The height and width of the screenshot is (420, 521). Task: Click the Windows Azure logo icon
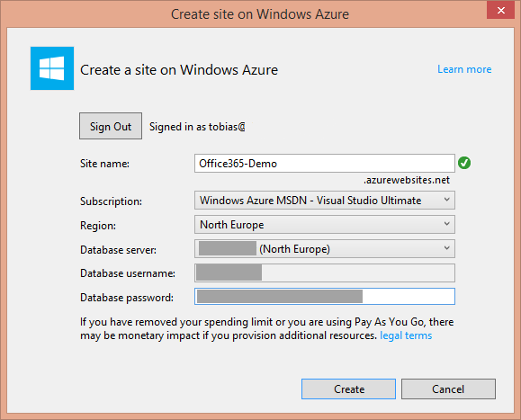(x=52, y=68)
